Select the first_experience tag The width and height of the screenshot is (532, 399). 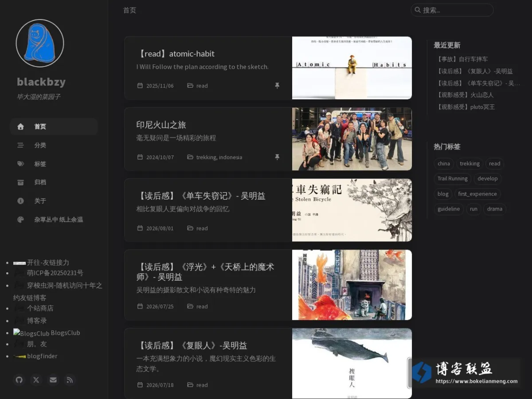point(477,194)
